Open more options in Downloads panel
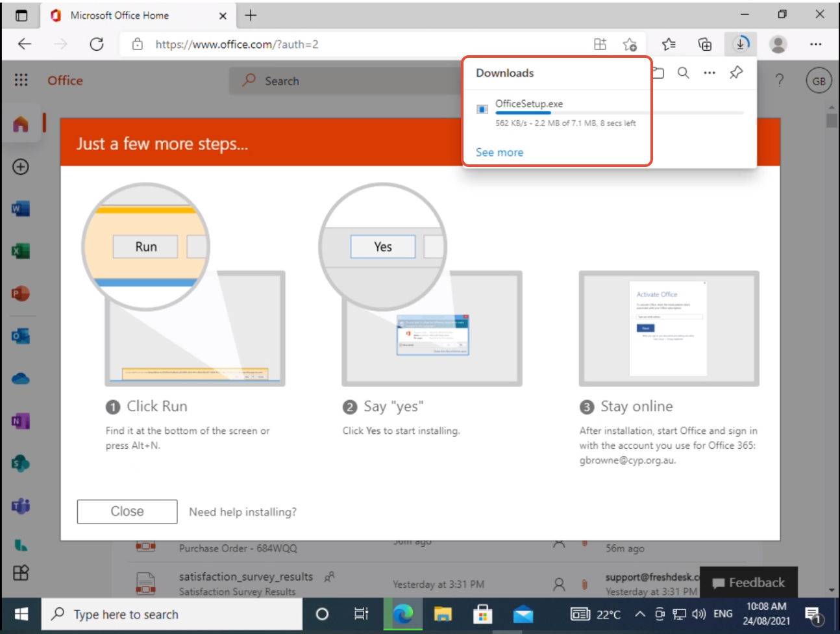Viewport: 840px width, 634px height. click(710, 73)
